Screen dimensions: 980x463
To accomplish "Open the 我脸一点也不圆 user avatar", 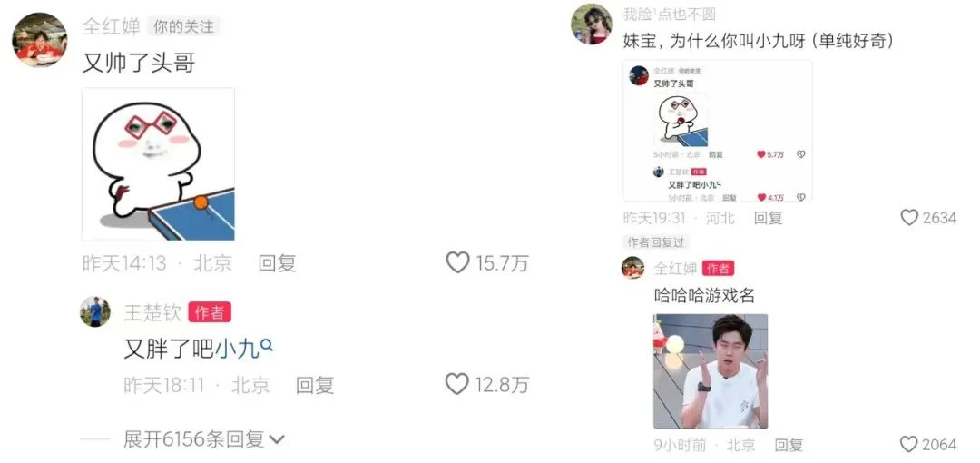I will click(x=591, y=24).
